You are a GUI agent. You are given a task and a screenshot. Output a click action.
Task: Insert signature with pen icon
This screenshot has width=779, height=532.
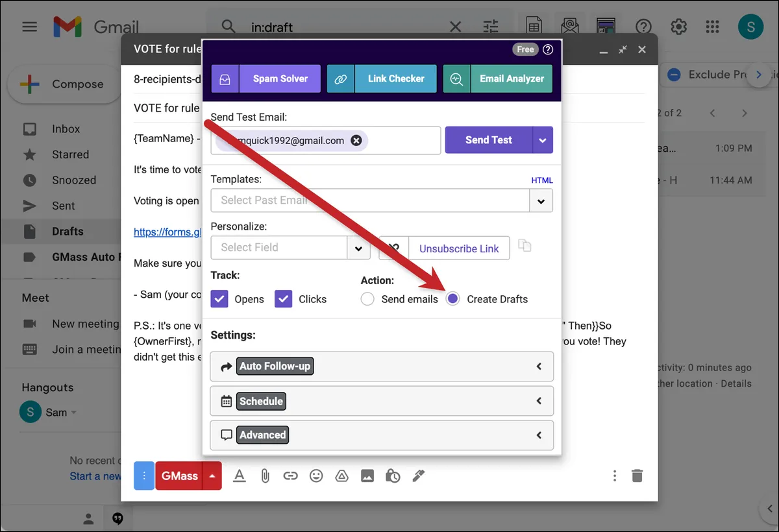tap(418, 476)
